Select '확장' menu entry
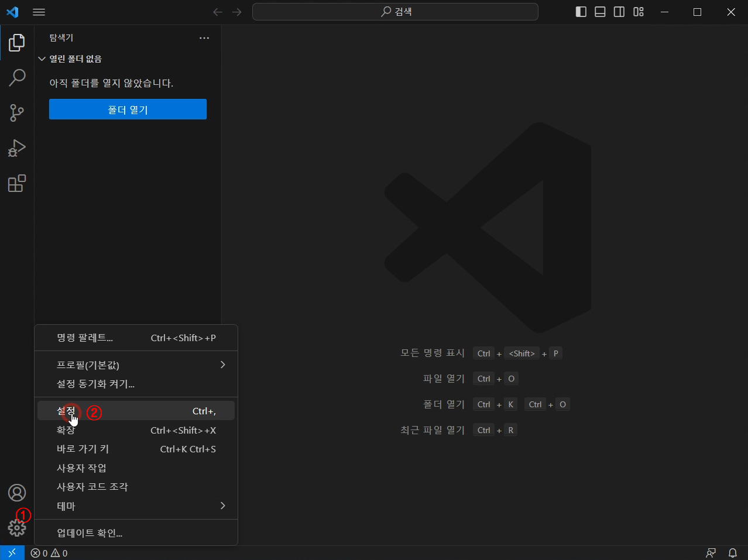 pos(136,430)
